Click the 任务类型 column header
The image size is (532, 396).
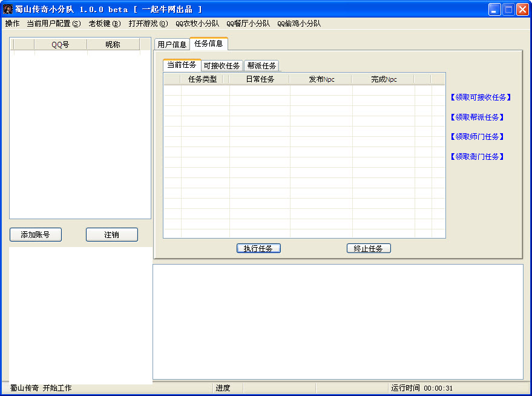203,79
